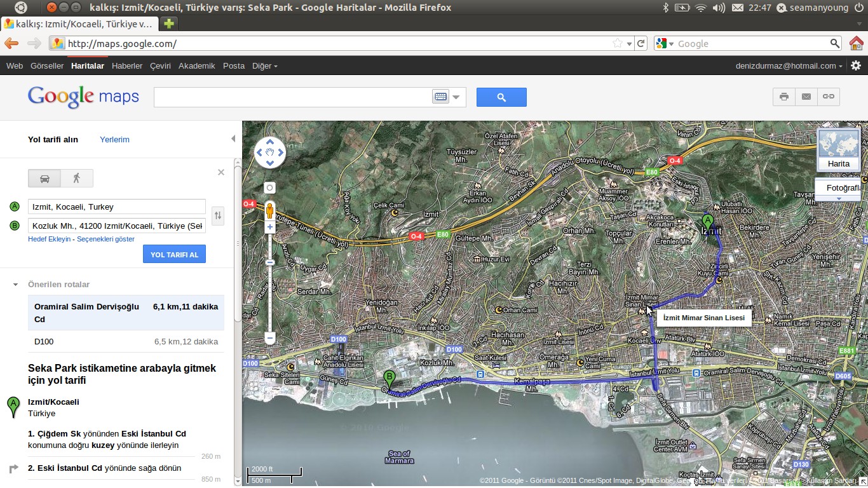Pan the map left with the arrow
868x488 pixels.
pos(259,152)
